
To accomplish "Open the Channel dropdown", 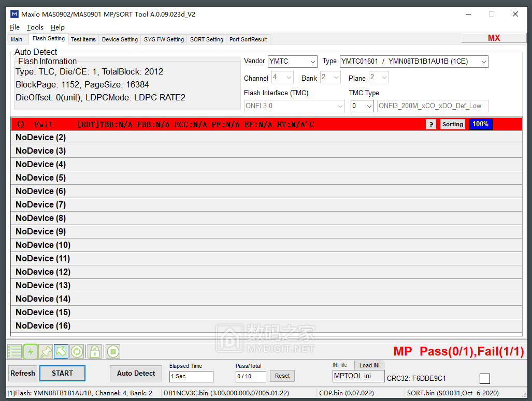I will point(282,77).
